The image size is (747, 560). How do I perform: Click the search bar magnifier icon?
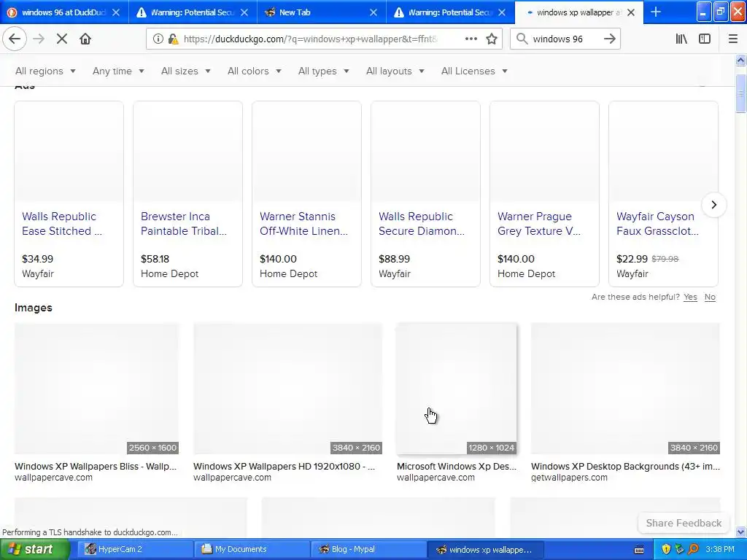(x=522, y=39)
